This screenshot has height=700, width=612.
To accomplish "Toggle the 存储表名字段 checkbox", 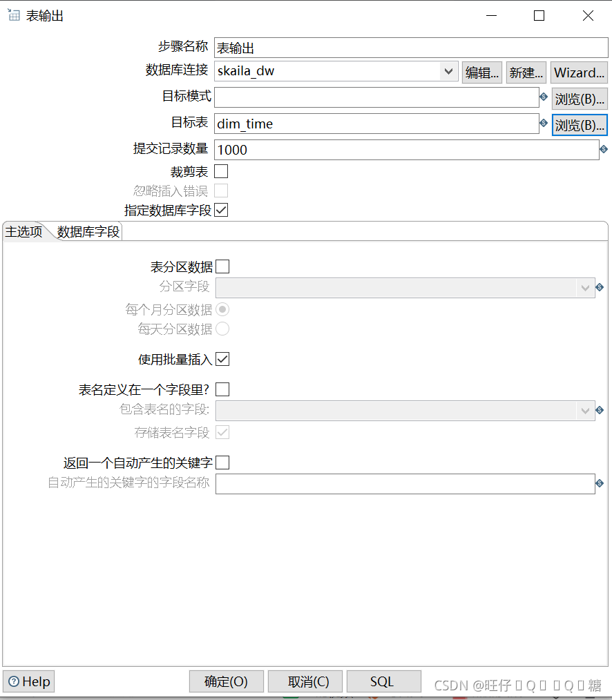I will [222, 432].
